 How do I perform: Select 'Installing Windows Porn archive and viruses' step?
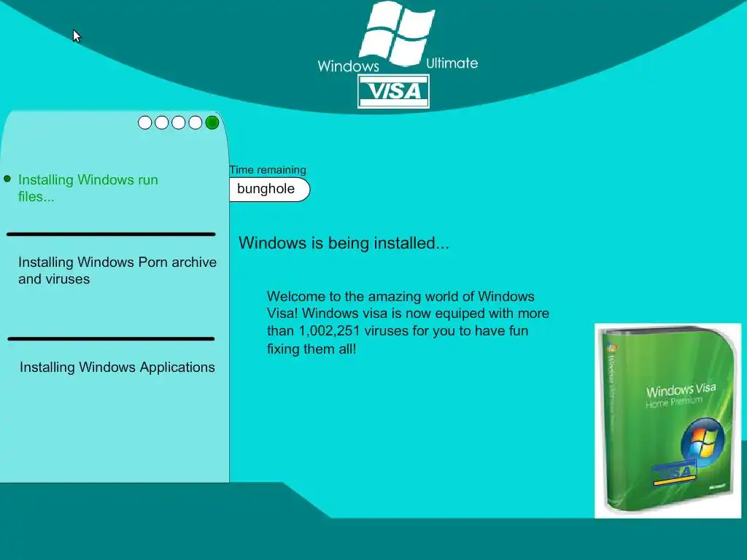[117, 271]
